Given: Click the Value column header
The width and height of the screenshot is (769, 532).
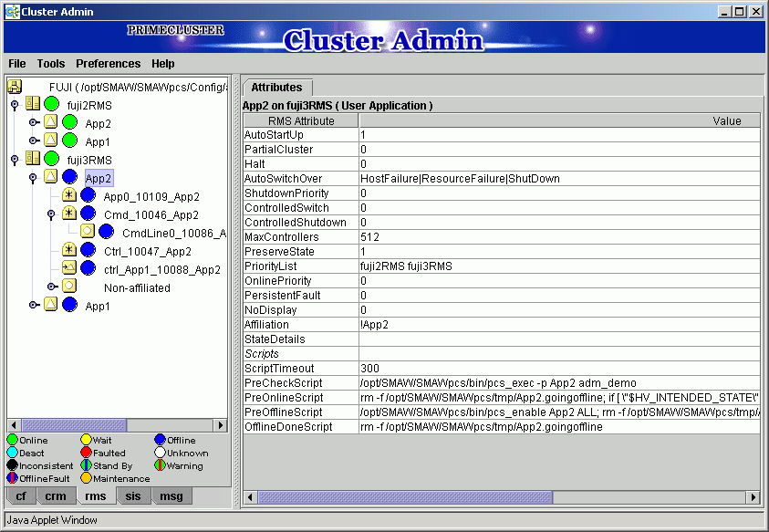Looking at the screenshot, I should [559, 120].
